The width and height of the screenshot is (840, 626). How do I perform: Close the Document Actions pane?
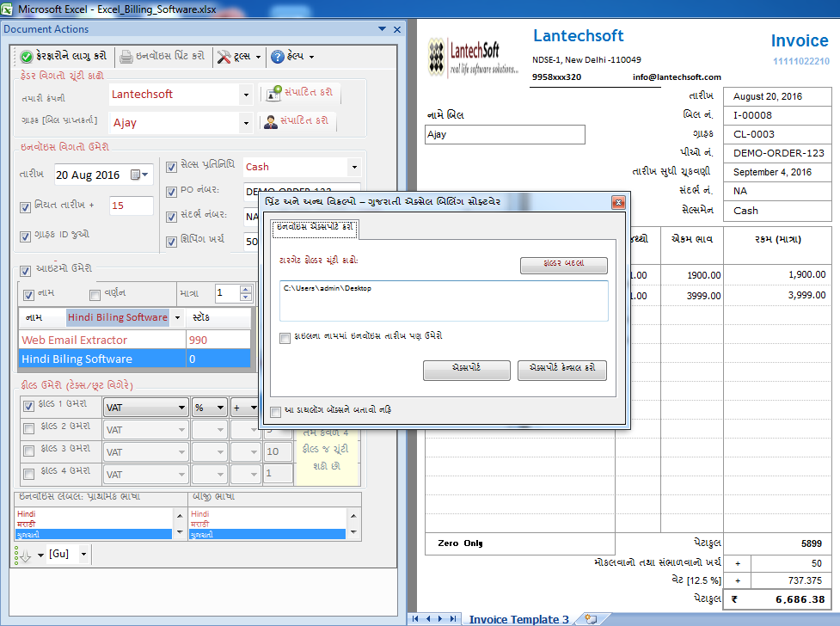397,29
